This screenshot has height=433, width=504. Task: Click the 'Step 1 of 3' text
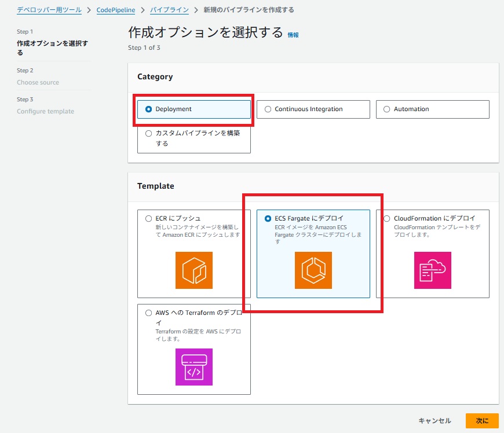pos(144,47)
